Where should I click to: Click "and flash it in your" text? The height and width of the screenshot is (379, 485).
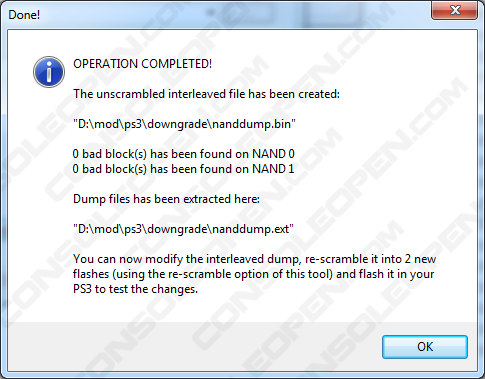tap(385, 274)
